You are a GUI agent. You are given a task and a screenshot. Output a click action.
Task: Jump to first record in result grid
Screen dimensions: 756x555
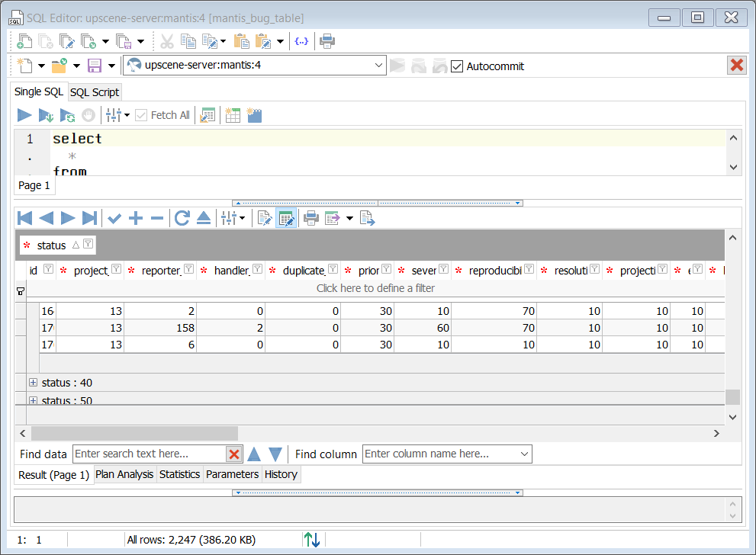pyautogui.click(x=25, y=218)
